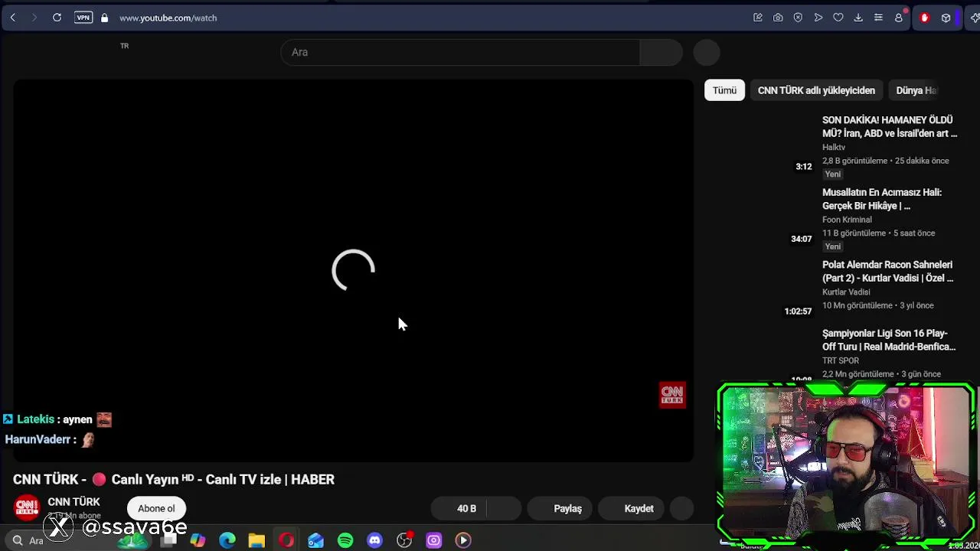Take a snapshot with the camera icon
Image resolution: width=980 pixels, height=551 pixels.
[x=778, y=18]
